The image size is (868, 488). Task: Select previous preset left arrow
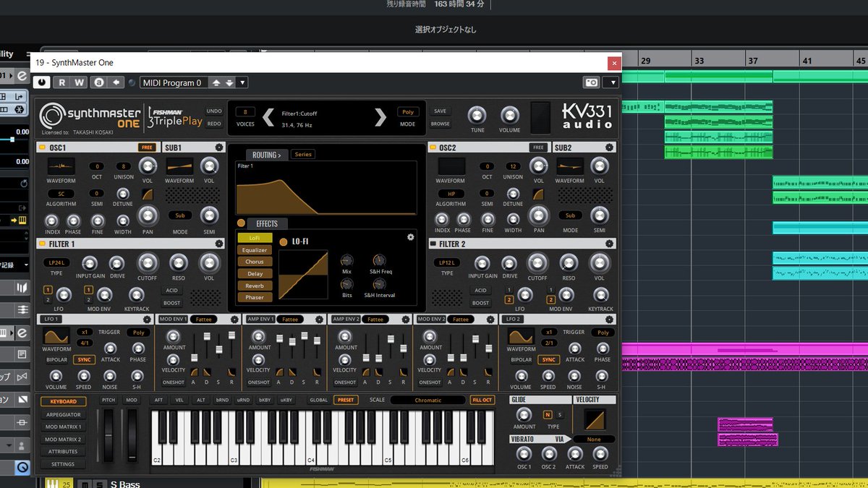tap(268, 117)
